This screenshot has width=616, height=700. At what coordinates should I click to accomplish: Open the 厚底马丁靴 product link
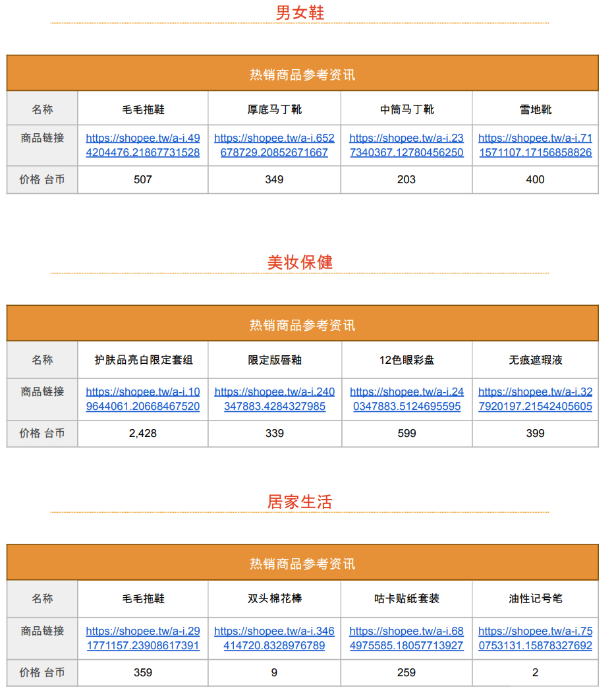273,145
